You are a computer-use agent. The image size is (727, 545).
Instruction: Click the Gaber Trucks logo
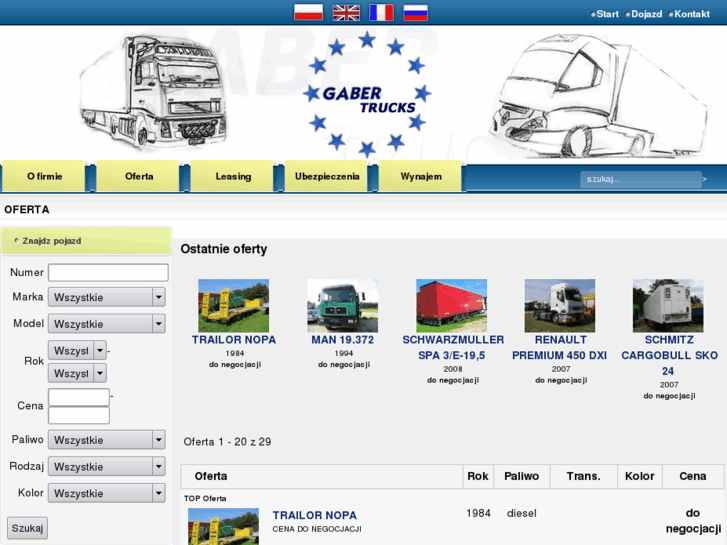tap(367, 94)
